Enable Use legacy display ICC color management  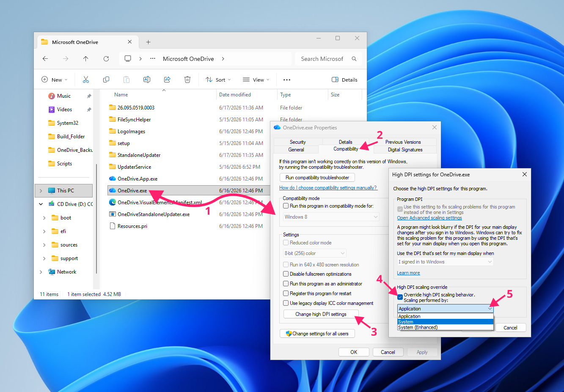pos(286,303)
